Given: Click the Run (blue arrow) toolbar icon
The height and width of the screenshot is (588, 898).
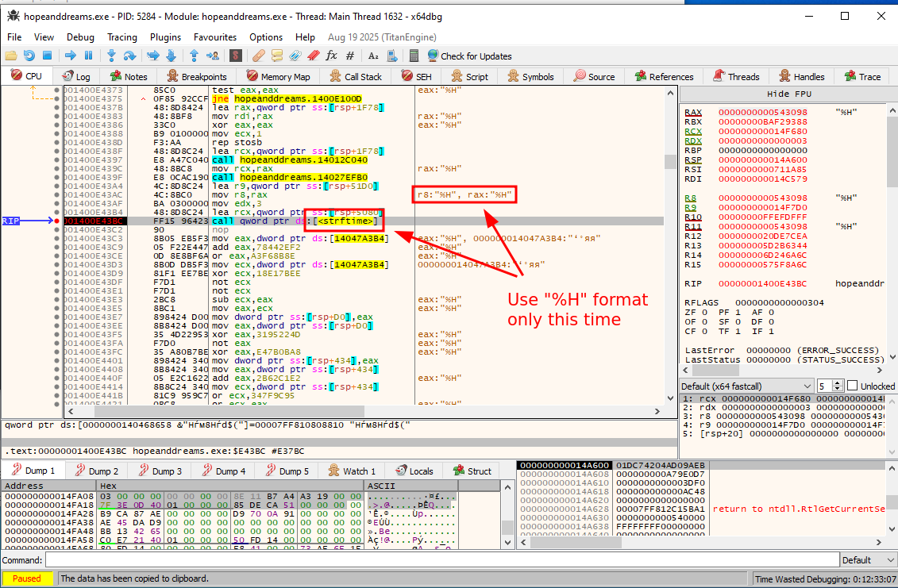Looking at the screenshot, I should click(70, 56).
